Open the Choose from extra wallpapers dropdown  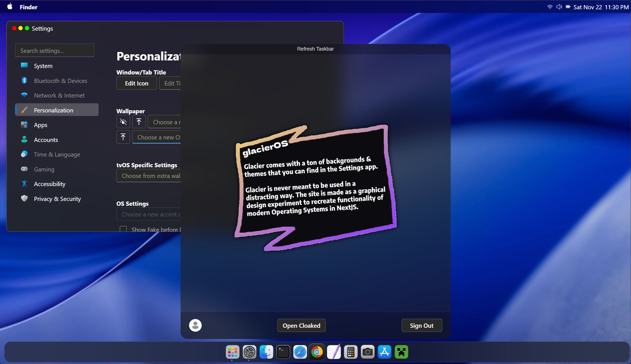click(x=149, y=176)
